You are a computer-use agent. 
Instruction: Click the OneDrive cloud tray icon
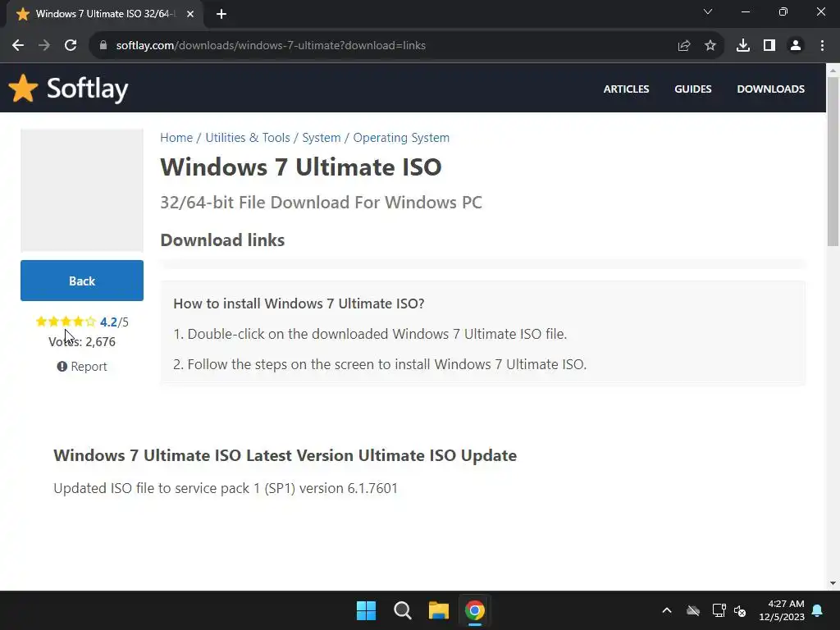pyautogui.click(x=693, y=610)
